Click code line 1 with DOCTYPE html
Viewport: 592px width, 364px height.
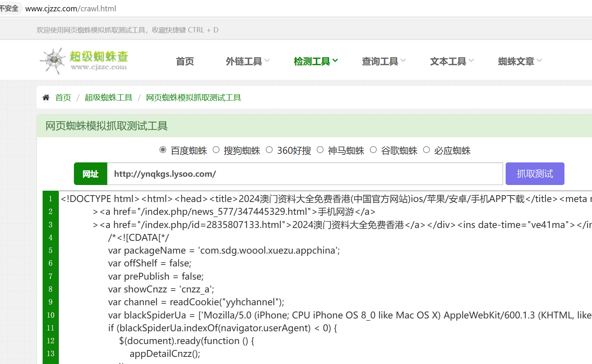326,199
